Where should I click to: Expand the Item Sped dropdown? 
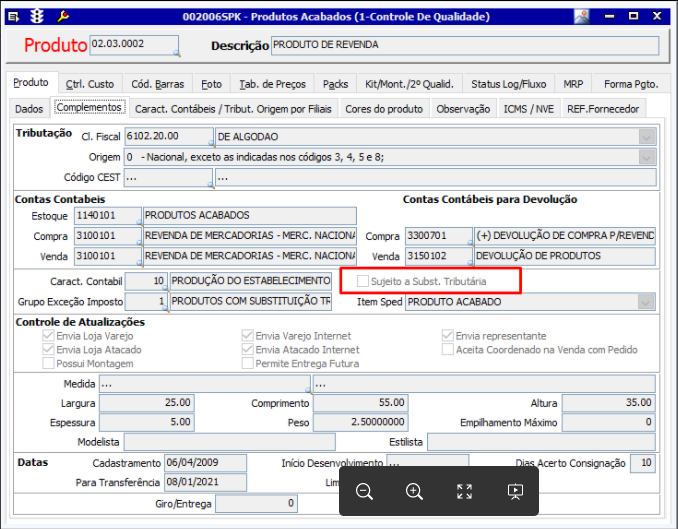[646, 302]
